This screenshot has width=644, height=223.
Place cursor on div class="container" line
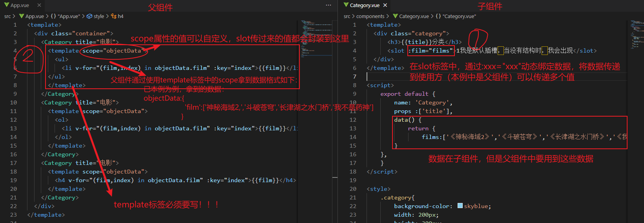pyautogui.click(x=73, y=33)
